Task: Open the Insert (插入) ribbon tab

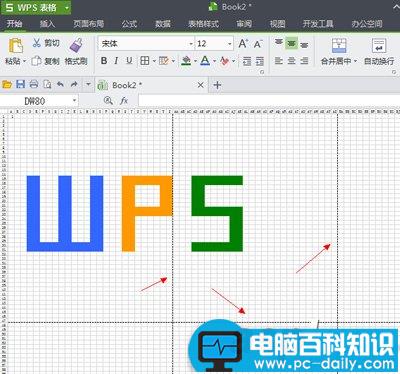Action: click(47, 24)
